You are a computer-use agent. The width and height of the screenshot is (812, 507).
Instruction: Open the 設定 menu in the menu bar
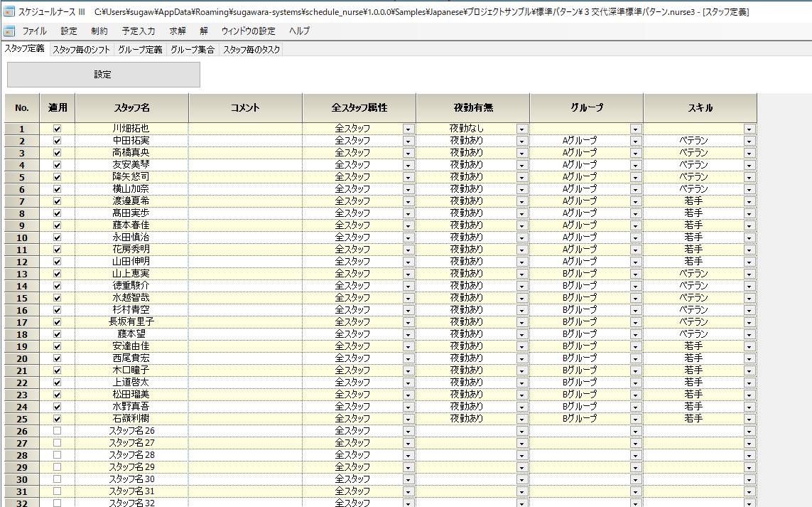coord(68,31)
